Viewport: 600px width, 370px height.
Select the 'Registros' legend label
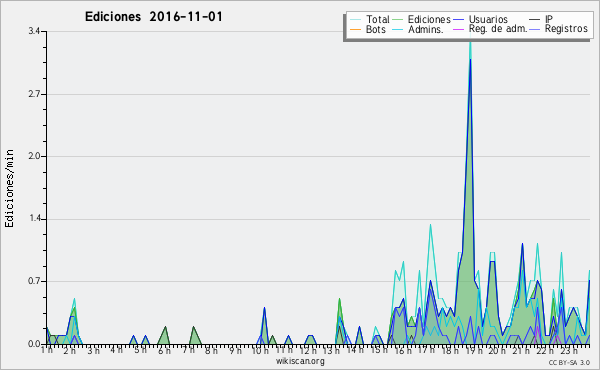click(x=566, y=29)
